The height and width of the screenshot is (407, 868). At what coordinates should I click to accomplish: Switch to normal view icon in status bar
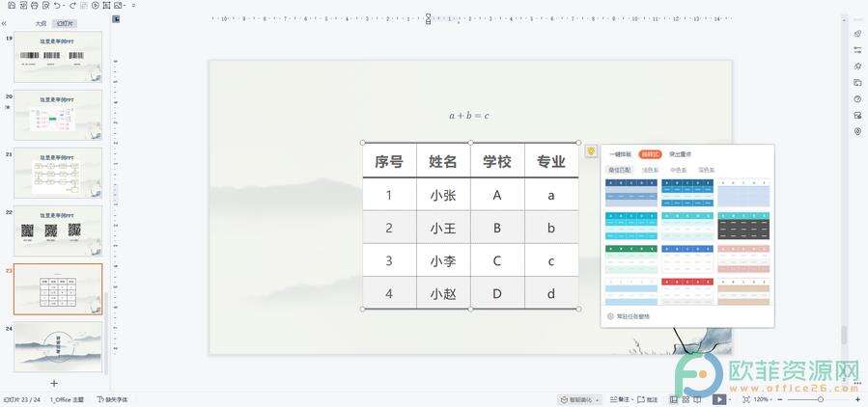tap(674, 400)
